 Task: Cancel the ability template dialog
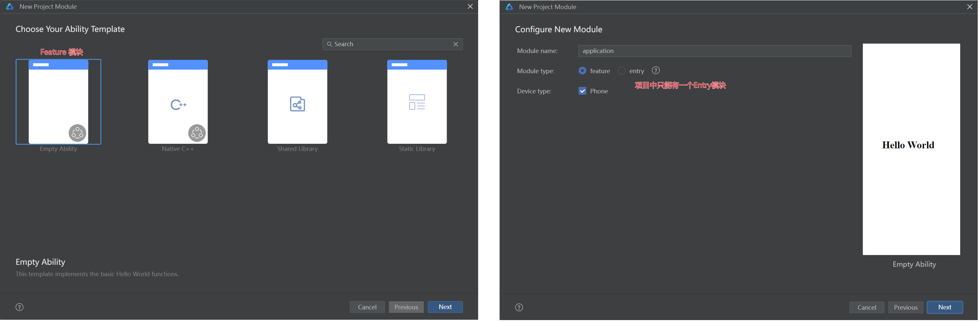click(367, 307)
